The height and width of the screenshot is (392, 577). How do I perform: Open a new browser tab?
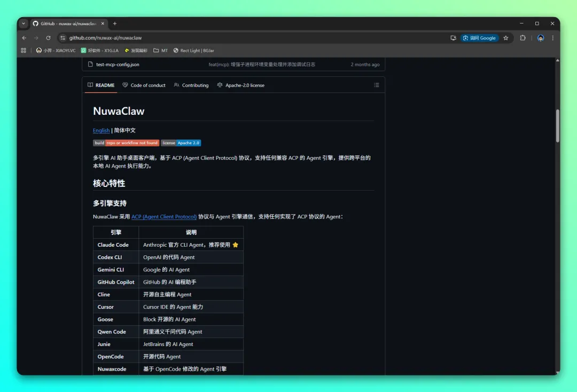115,23
